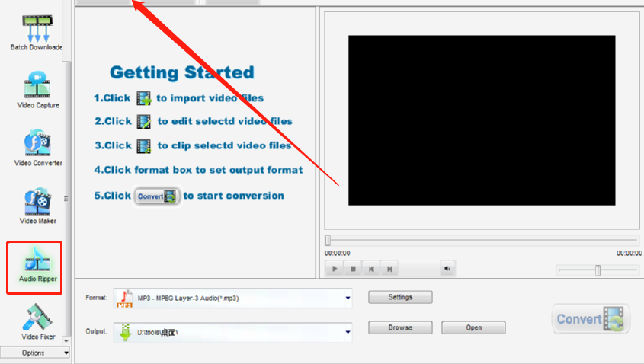This screenshot has width=644, height=364.
Task: Click the 00:00:00 total duration label
Action: pos(629,253)
